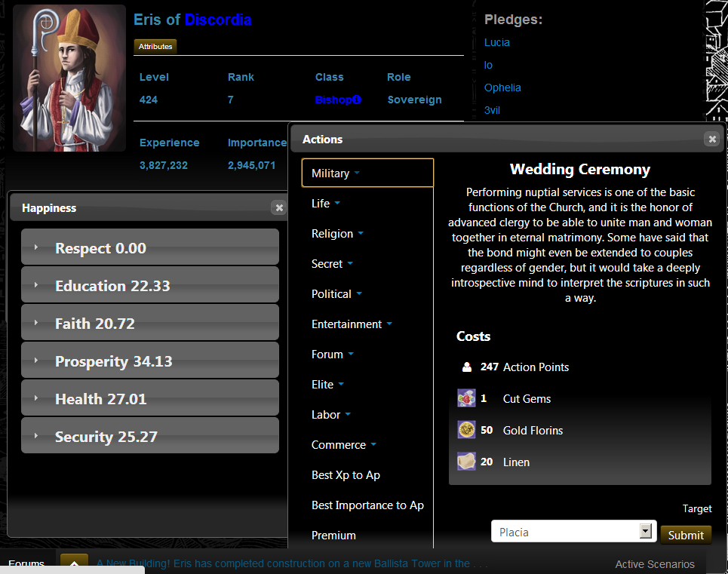Click the Ballista Tower news ticker
Screen dimensions: 728x574
292,563
